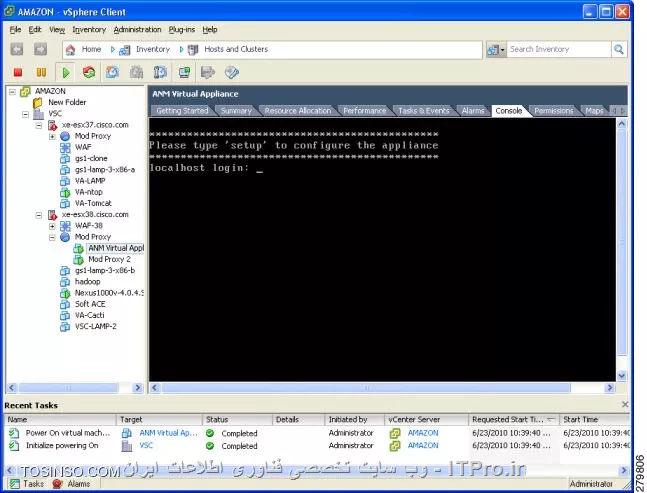Click the Hosts and Clusters breadcrumb icon

click(193, 50)
